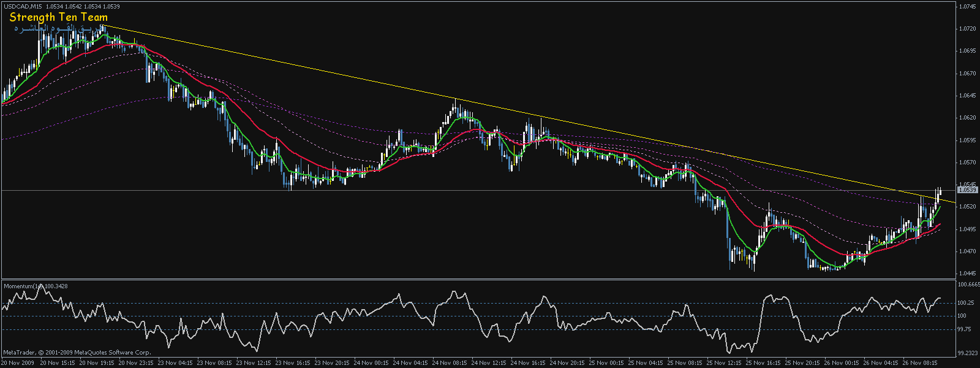Click the 1.0445 price axis label
The width and height of the screenshot is (980, 368).
[x=967, y=274]
